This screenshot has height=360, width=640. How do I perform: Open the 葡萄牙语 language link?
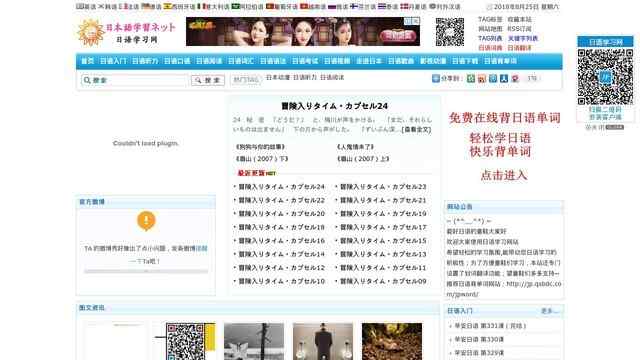pos(282,7)
